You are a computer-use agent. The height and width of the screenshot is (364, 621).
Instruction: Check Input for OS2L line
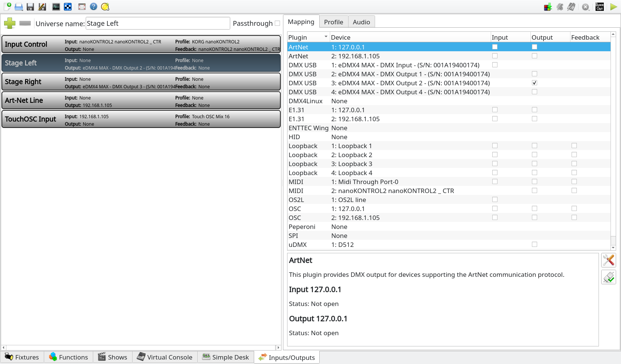pos(495,199)
